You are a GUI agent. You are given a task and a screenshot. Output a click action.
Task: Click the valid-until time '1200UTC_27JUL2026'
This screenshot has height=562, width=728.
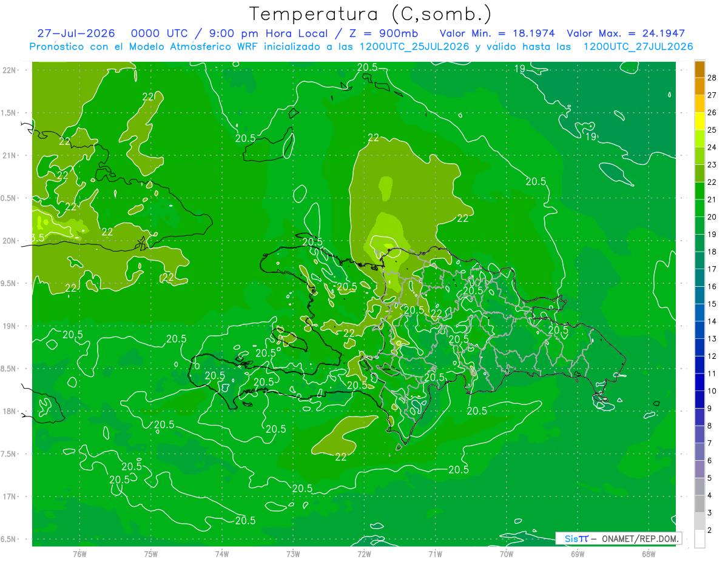pos(638,47)
